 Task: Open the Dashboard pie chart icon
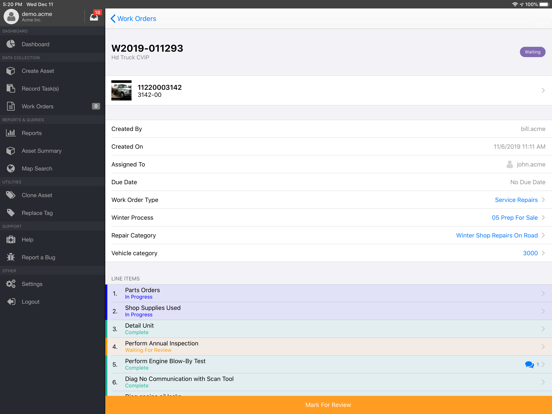pos(11,44)
